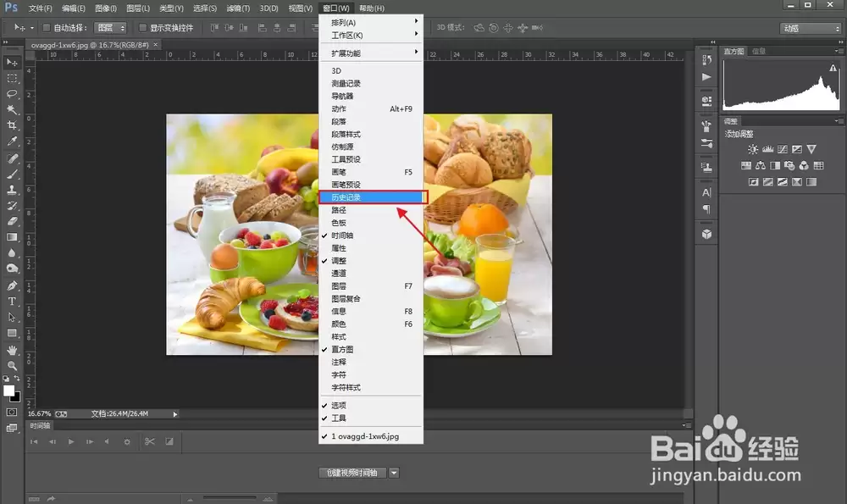Select the Gradient tool
The image size is (847, 504).
(x=12, y=237)
